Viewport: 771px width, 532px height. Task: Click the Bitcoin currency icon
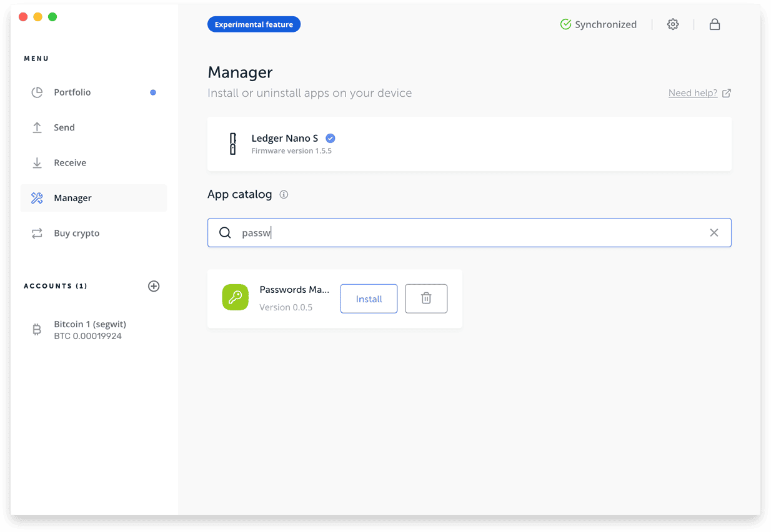coord(37,330)
